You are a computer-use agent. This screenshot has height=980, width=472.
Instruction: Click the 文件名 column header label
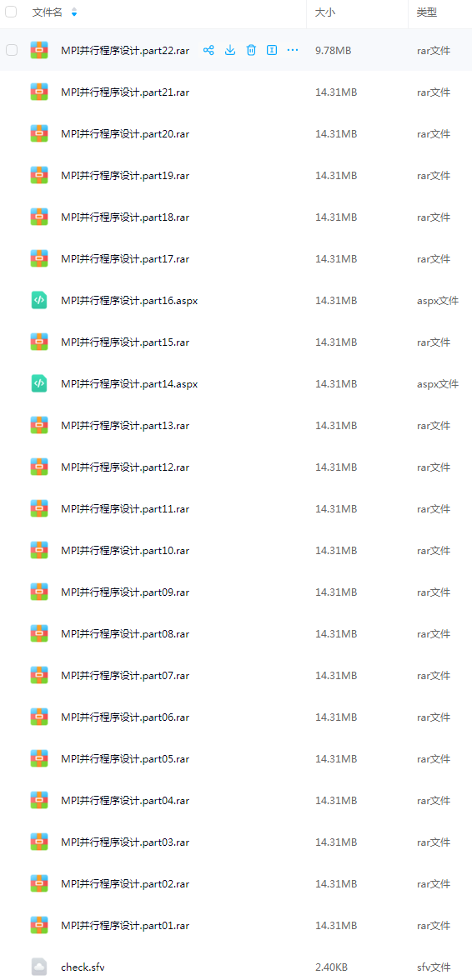tap(48, 12)
